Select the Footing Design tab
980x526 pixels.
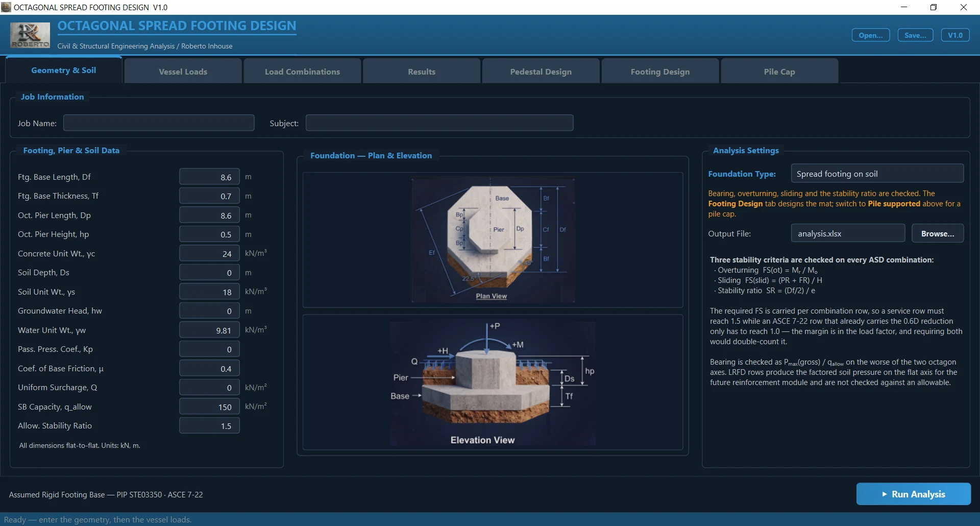660,71
